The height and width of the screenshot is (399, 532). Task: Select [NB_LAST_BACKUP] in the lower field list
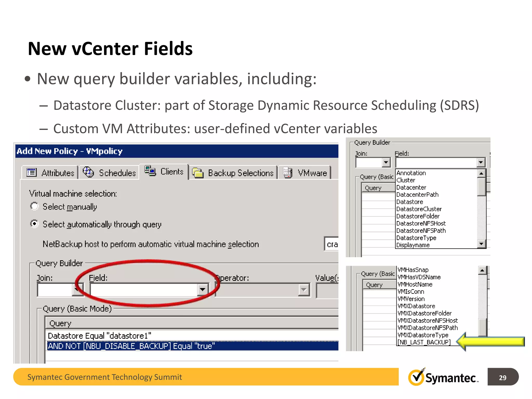point(424,342)
